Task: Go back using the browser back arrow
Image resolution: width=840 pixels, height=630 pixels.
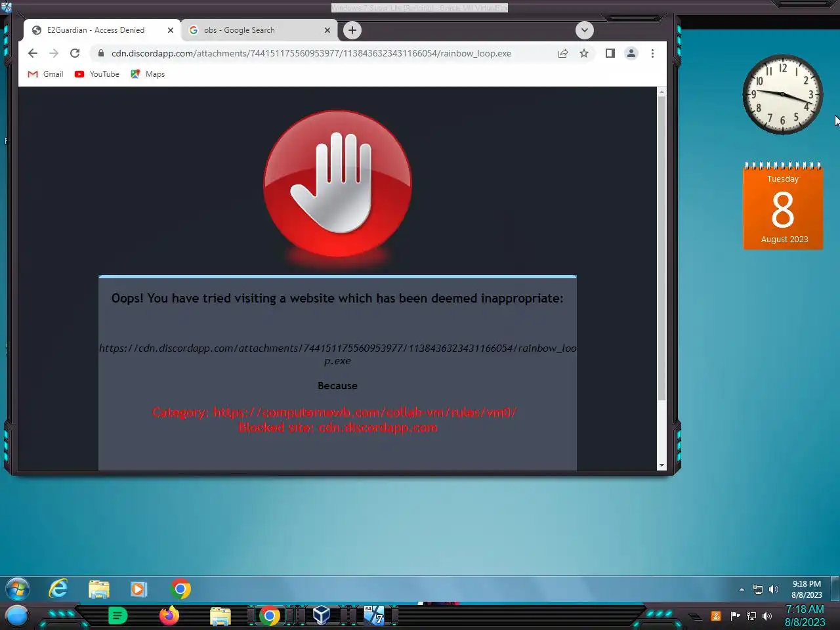Action: click(x=33, y=53)
